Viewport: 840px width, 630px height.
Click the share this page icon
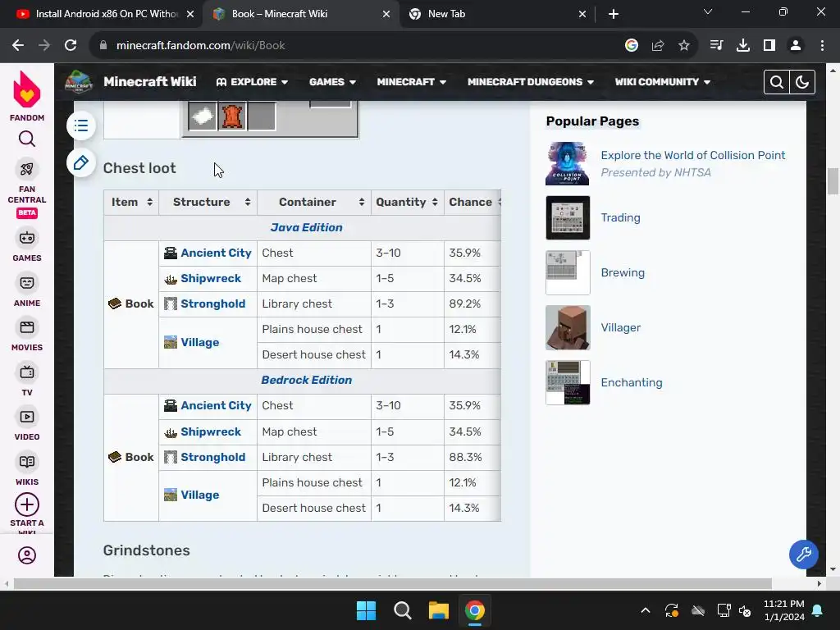point(658,46)
